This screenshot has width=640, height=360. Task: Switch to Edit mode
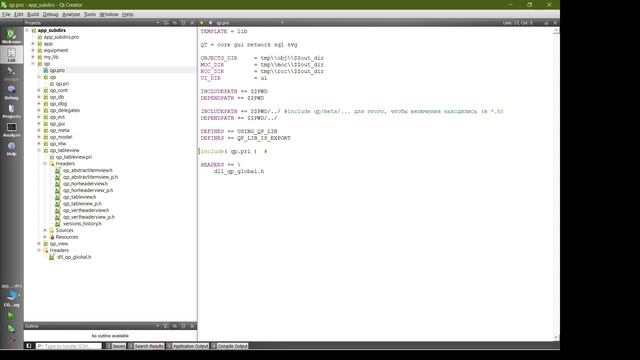pyautogui.click(x=11, y=55)
